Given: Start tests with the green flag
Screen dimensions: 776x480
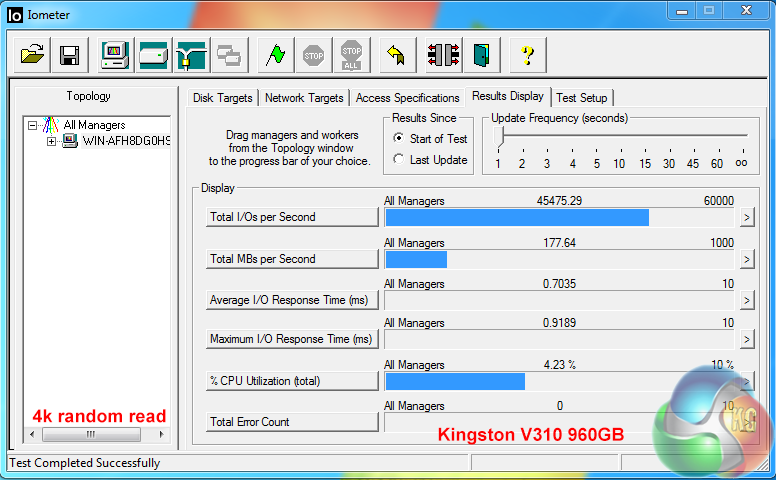Looking at the screenshot, I should [x=276, y=55].
